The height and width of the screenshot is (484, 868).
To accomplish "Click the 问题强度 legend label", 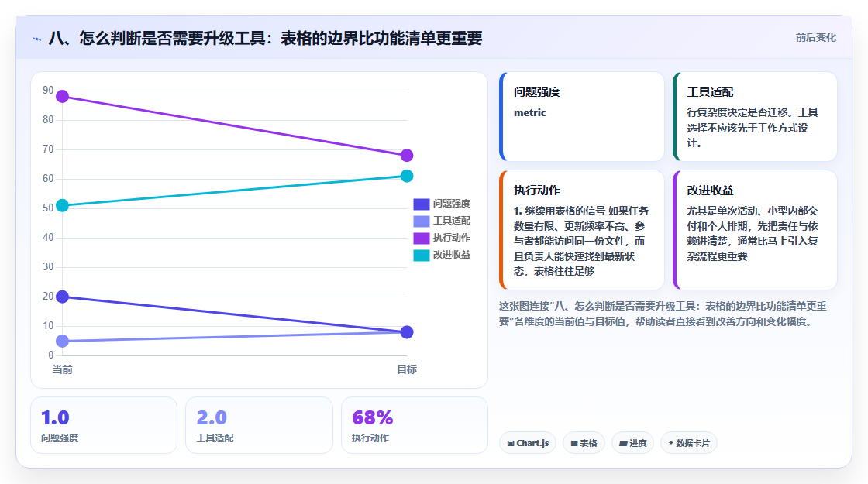I will tap(452, 204).
